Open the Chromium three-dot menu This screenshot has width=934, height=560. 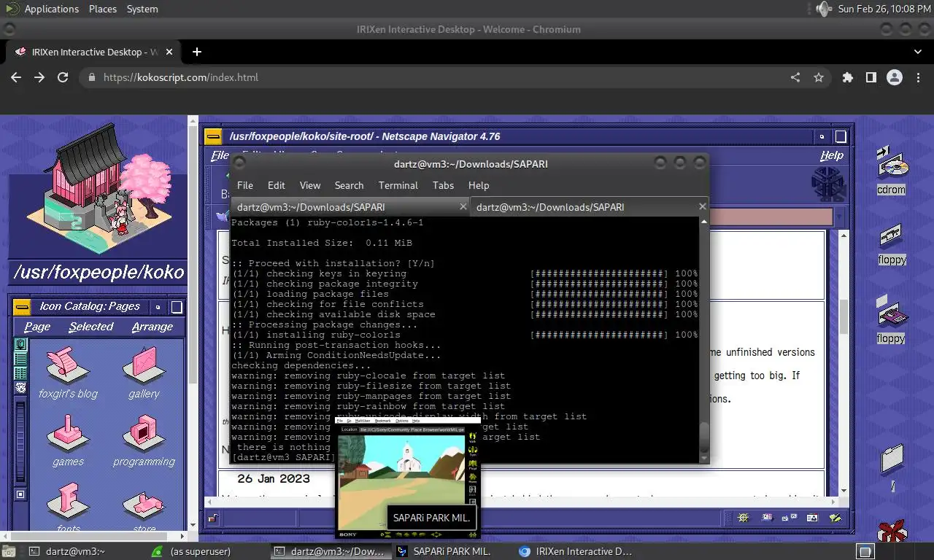pos(918,77)
